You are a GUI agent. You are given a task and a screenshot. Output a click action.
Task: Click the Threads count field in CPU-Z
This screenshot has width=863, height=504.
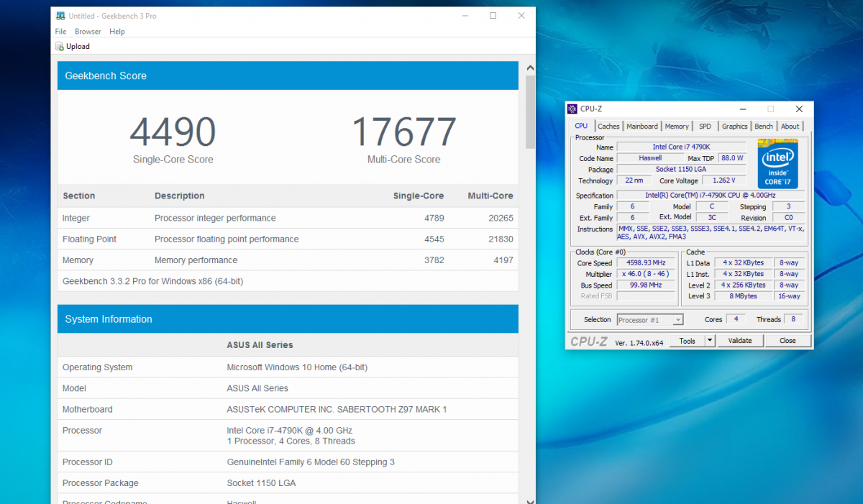click(x=794, y=319)
